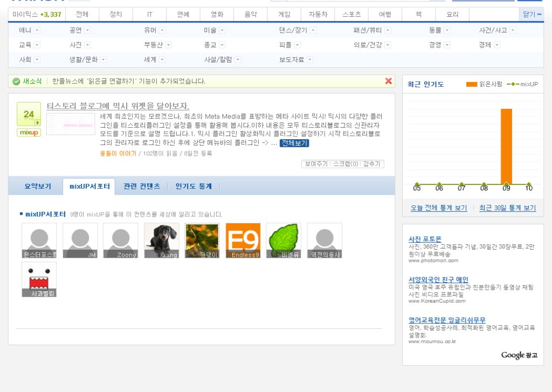The image size is (552, 392).
Task: Open the 미술 dropdown arrow
Action: pos(222,30)
